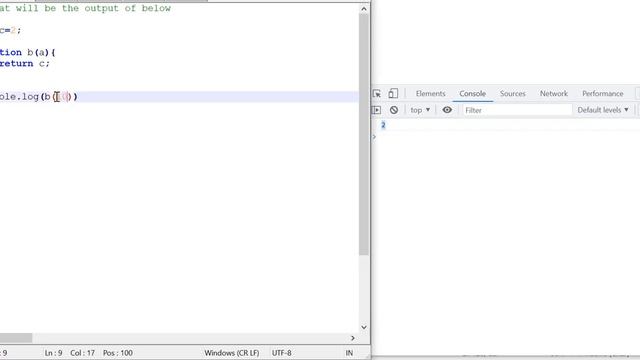Open the Elements tab in DevTools

(431, 93)
